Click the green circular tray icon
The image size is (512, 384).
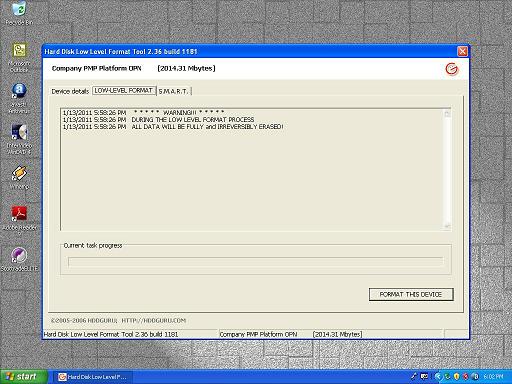point(448,377)
